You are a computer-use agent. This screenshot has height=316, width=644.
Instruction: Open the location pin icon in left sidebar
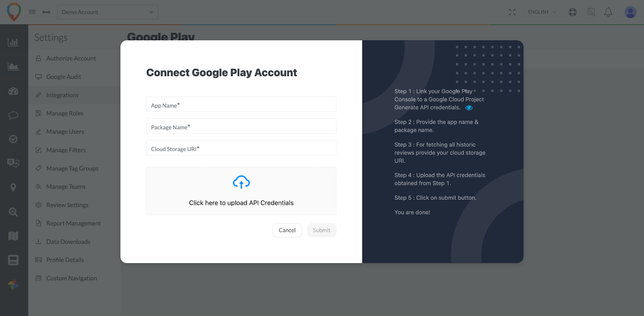(x=13, y=187)
